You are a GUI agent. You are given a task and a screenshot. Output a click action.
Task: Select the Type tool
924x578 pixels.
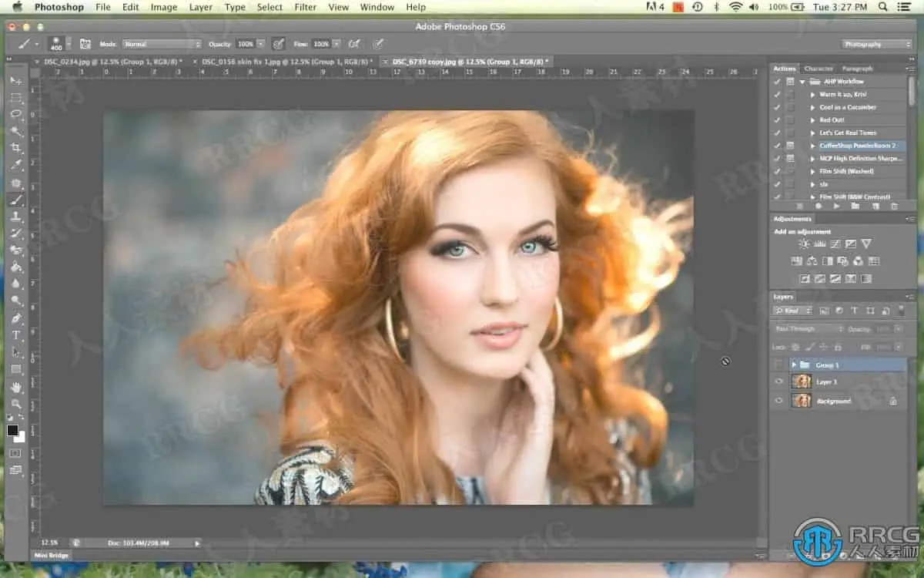pos(16,335)
